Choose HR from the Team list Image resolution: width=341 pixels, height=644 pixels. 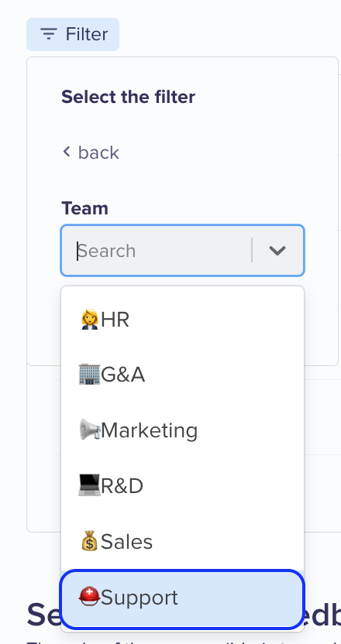tap(182, 320)
